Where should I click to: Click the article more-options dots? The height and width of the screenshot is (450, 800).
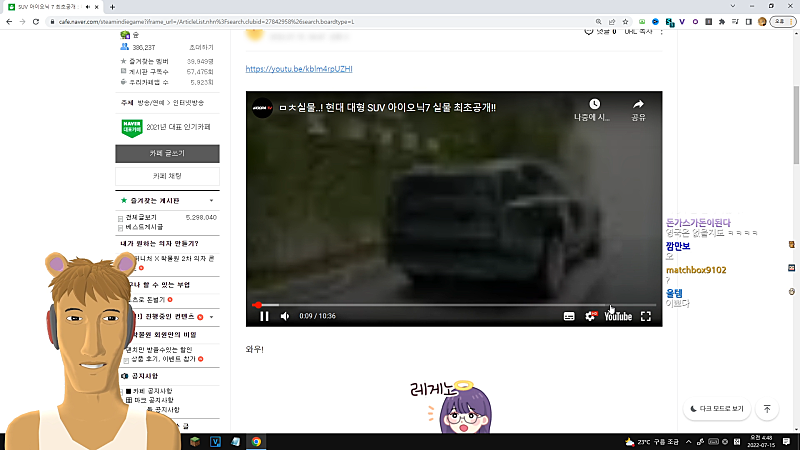click(662, 32)
